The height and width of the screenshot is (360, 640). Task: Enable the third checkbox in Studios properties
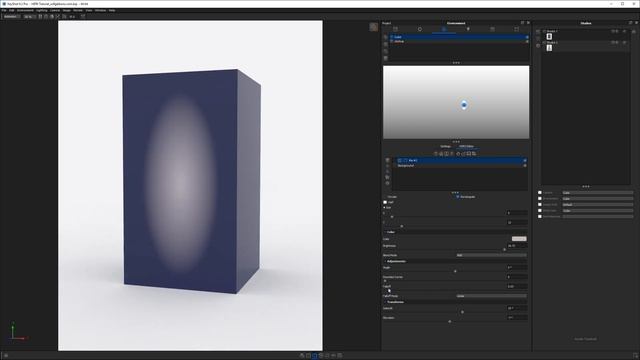click(540, 204)
